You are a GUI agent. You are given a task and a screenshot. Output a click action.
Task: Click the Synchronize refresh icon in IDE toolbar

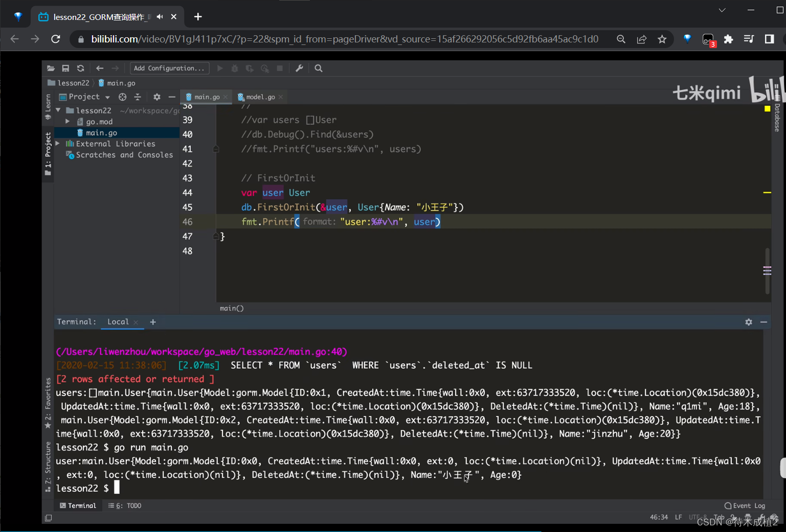[x=80, y=68]
